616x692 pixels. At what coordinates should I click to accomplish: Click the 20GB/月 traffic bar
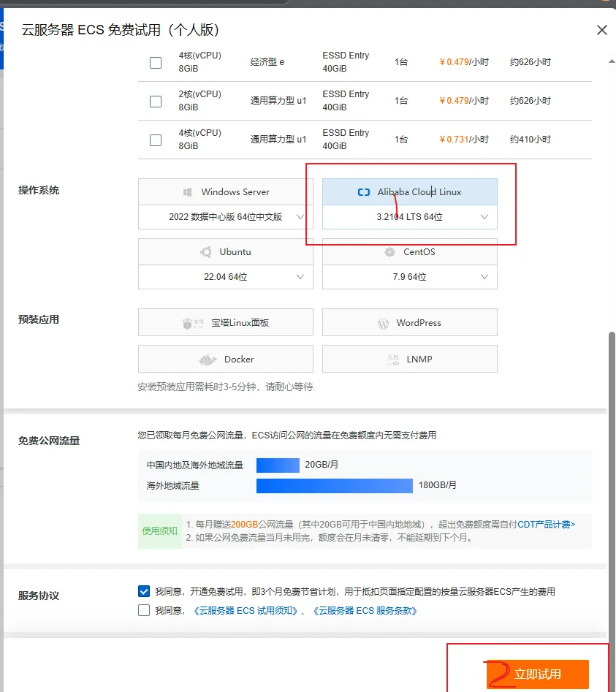278,465
